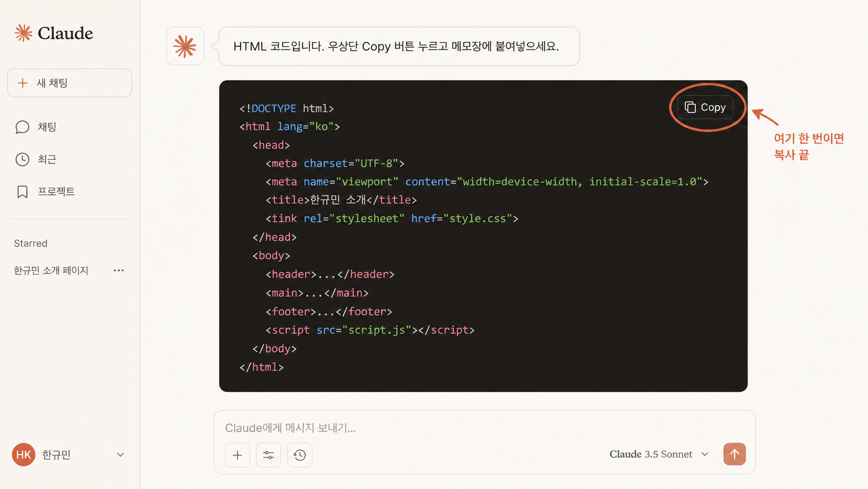Image resolution: width=868 pixels, height=489 pixels.
Task: Open the starred chat 한규민 소개 페이지
Action: [51, 270]
